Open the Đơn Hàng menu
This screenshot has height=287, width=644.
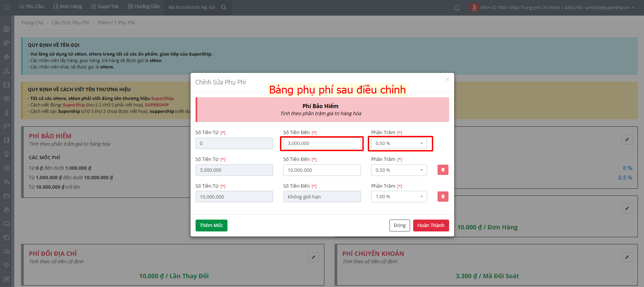click(x=68, y=6)
